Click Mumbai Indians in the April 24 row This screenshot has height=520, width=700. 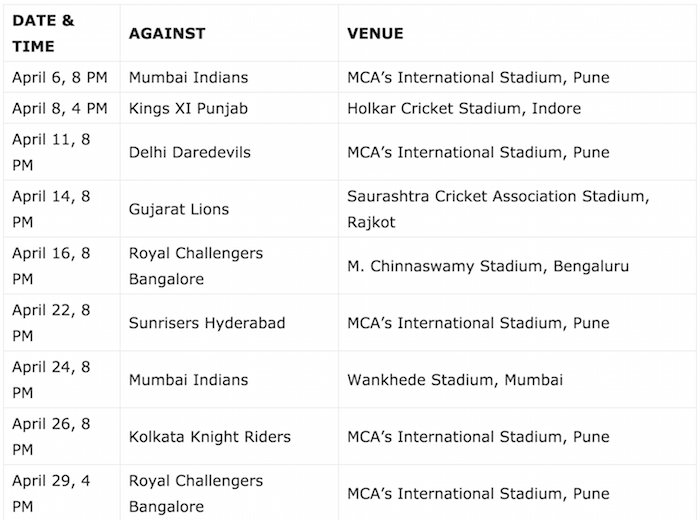click(189, 380)
